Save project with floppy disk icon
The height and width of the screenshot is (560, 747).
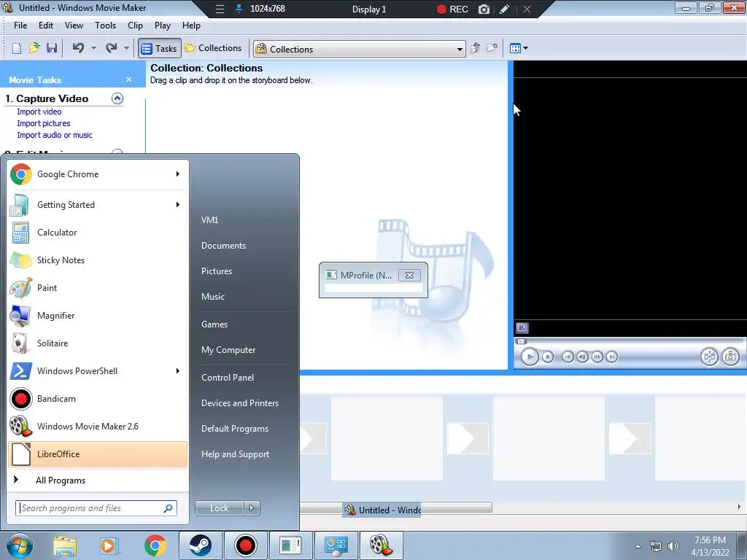pyautogui.click(x=52, y=48)
